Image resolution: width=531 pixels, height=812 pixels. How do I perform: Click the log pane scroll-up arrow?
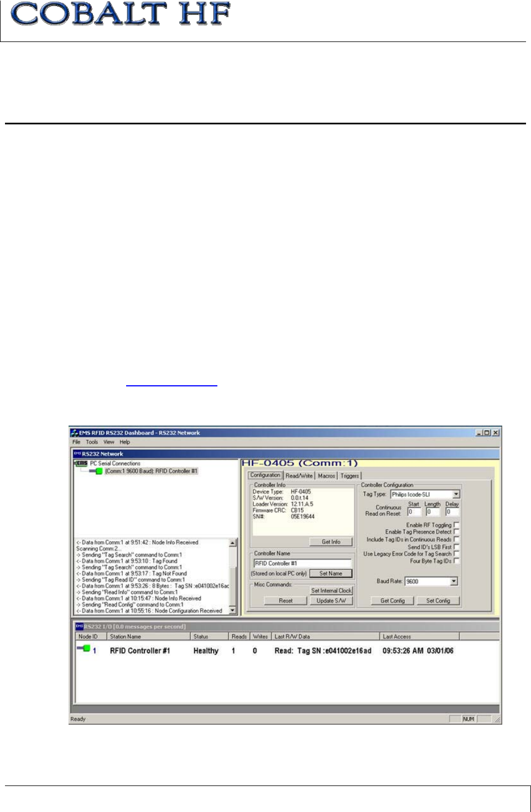pyautogui.click(x=233, y=543)
